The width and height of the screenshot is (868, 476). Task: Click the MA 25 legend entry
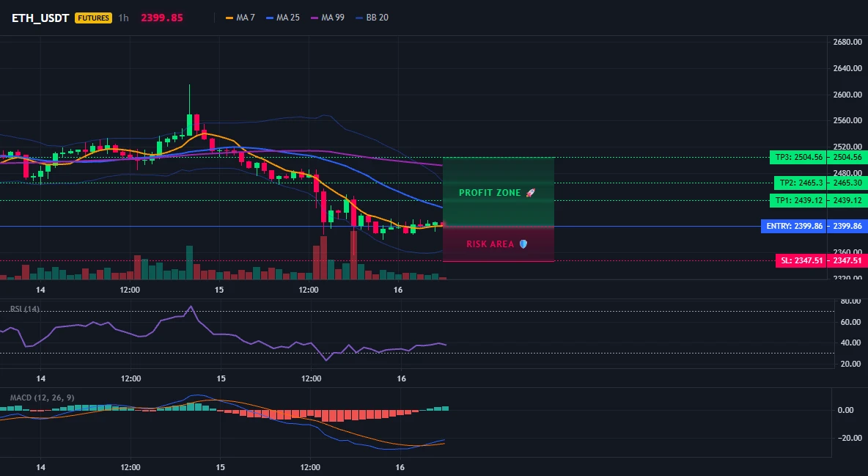[x=283, y=18]
